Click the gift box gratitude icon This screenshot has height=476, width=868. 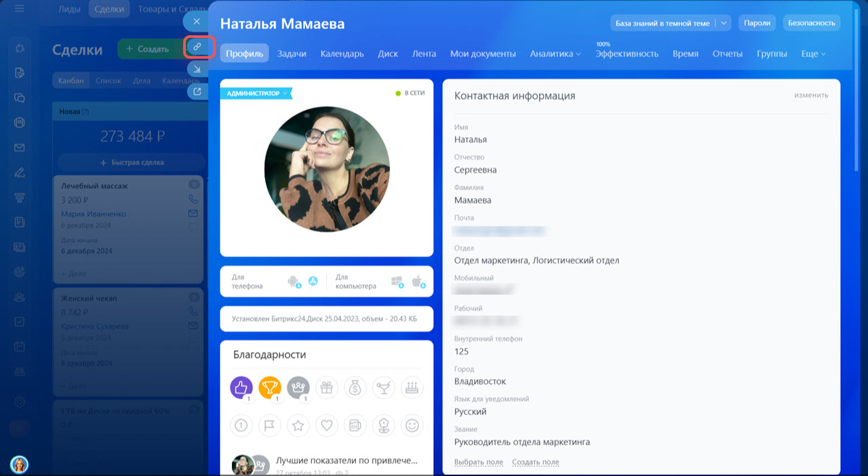[327, 387]
